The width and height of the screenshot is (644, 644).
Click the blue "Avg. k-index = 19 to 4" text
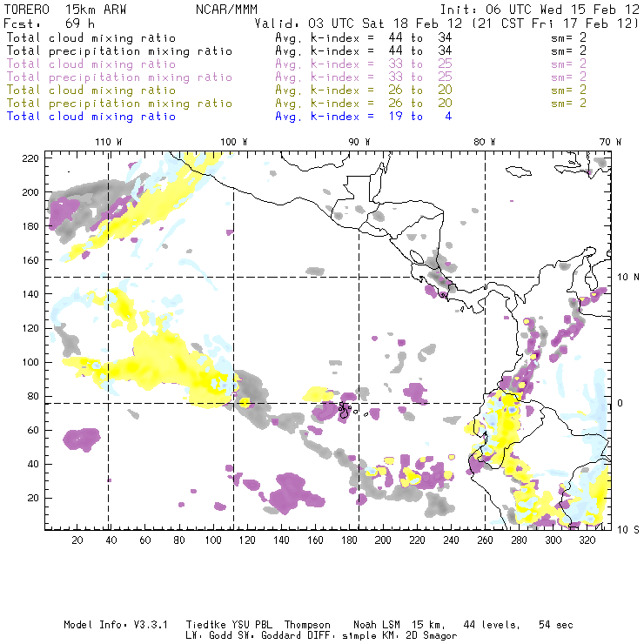point(364,117)
